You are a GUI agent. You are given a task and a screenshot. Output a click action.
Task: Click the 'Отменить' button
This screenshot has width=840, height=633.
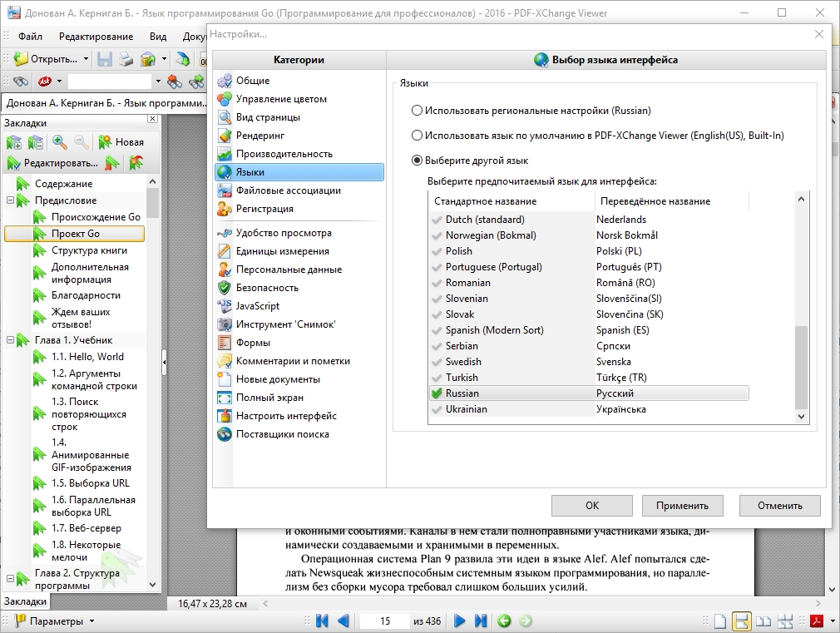coord(780,506)
